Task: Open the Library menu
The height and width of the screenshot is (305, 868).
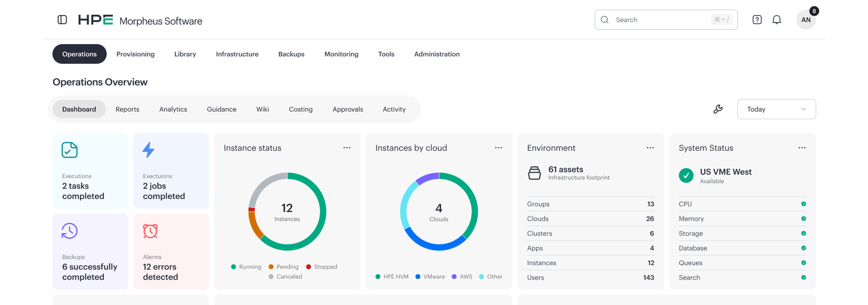Action: [185, 54]
